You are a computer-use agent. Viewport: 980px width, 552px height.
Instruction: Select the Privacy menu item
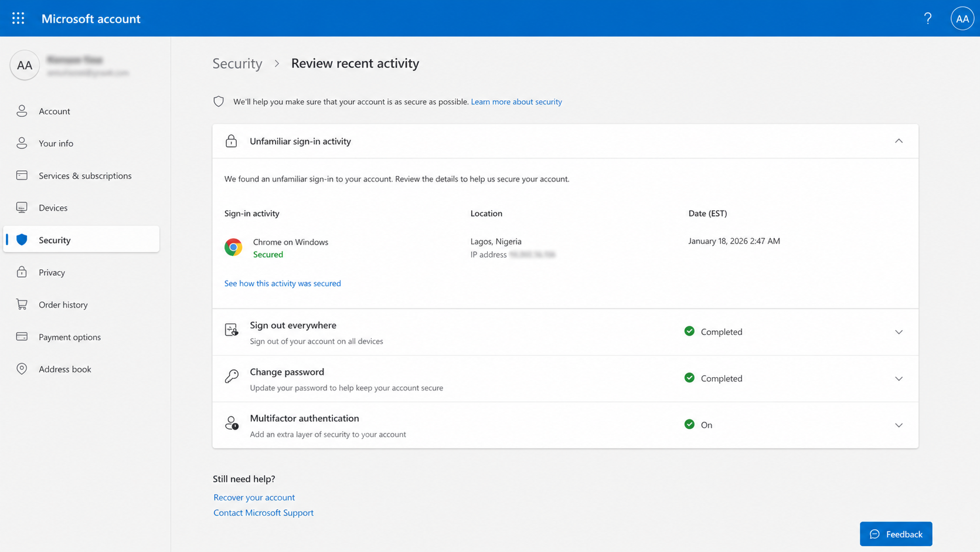coord(81,272)
